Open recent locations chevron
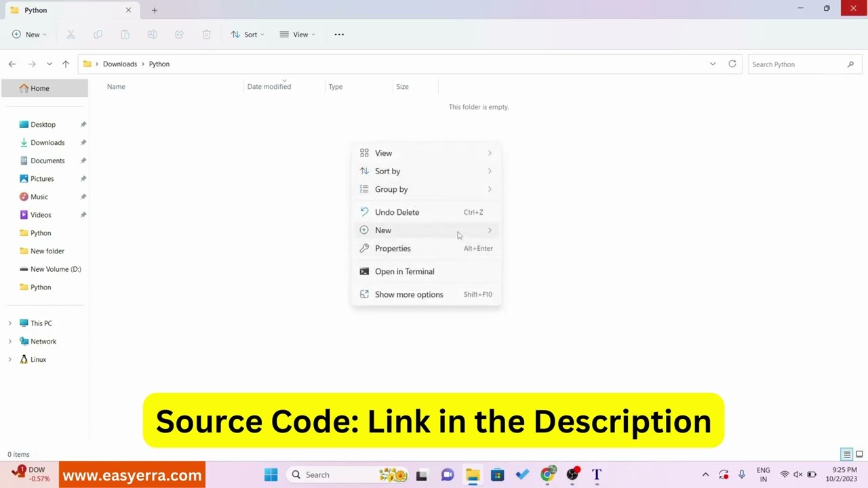Screen dimensions: 868x488 pyautogui.click(x=49, y=64)
